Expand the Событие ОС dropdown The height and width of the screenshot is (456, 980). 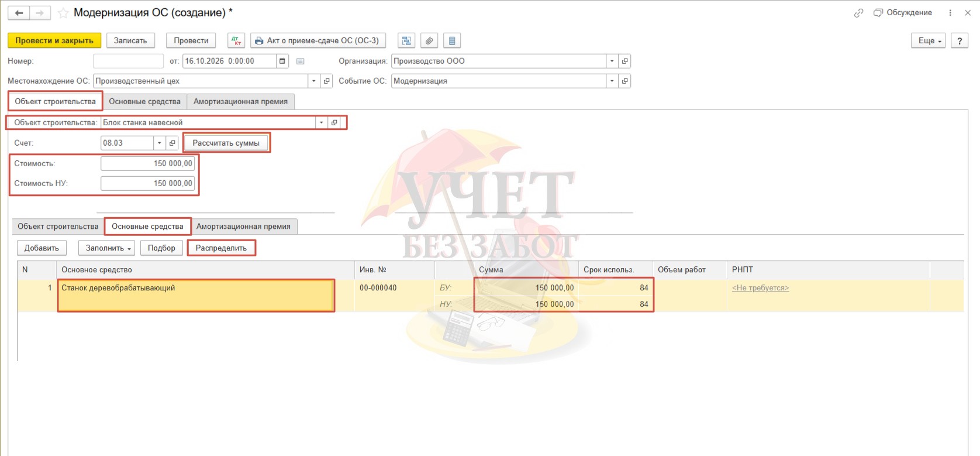point(612,81)
